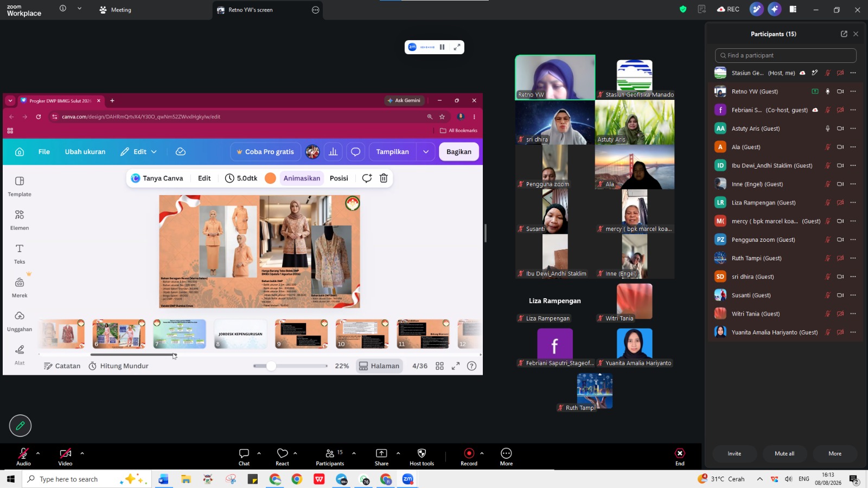Click Coba Pro gratis button
The height and width of the screenshot is (488, 868).
[266, 152]
